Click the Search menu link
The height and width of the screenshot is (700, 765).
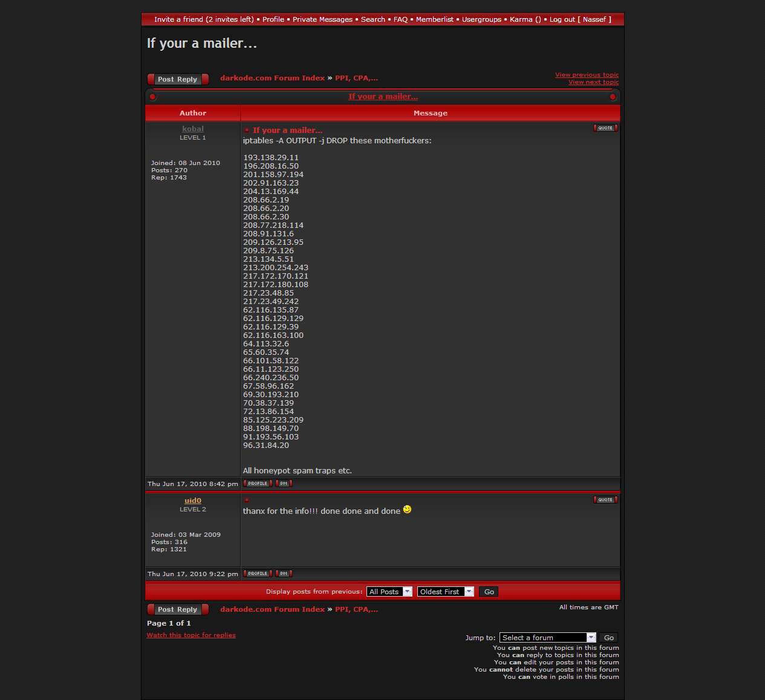[373, 19]
